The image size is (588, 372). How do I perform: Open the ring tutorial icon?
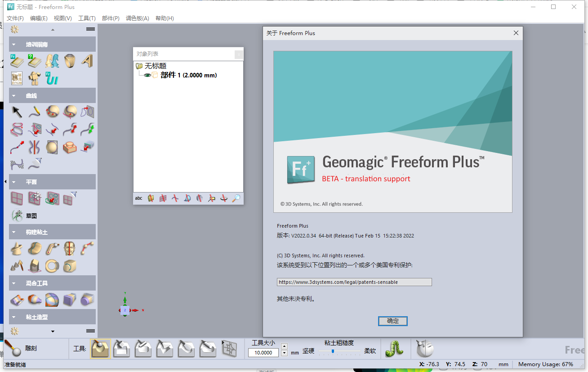pos(69,61)
